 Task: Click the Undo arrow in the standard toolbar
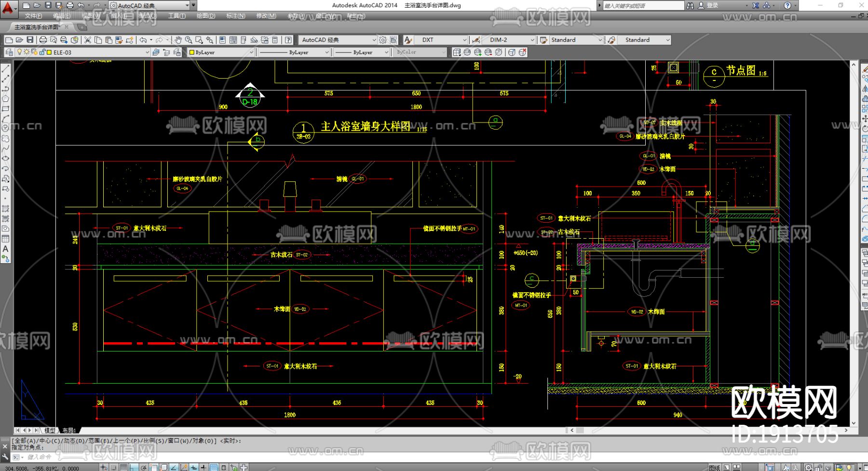(143, 40)
